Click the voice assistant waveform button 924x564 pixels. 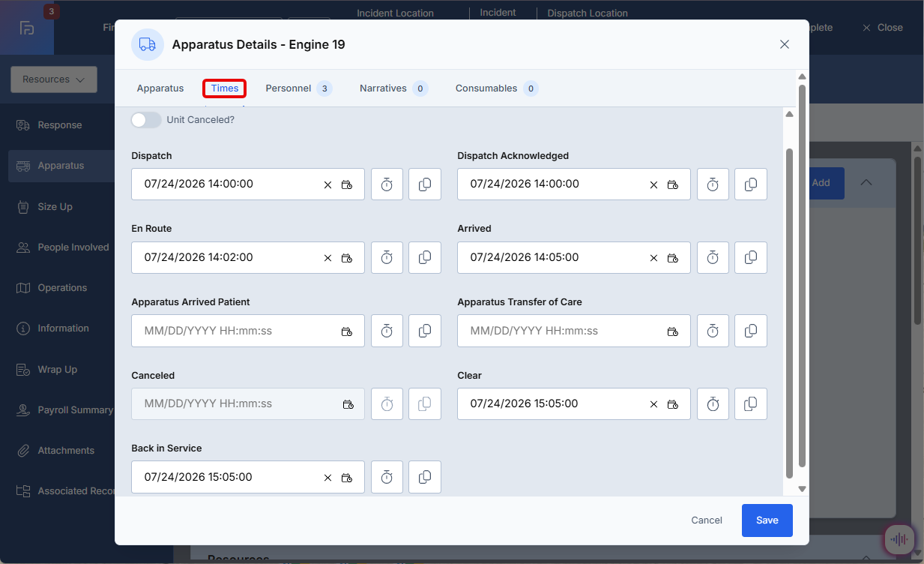click(x=900, y=538)
